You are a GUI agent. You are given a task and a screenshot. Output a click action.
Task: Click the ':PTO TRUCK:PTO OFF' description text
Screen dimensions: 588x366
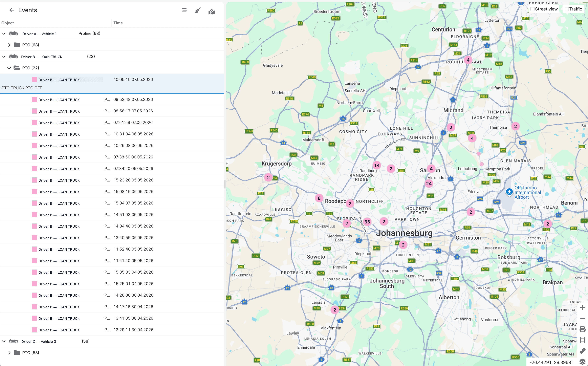pos(21,88)
